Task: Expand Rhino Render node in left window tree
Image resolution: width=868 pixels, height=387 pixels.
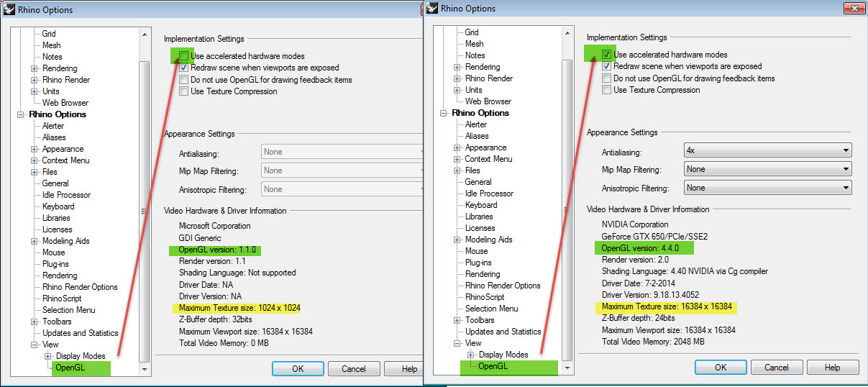Action: tap(35, 80)
